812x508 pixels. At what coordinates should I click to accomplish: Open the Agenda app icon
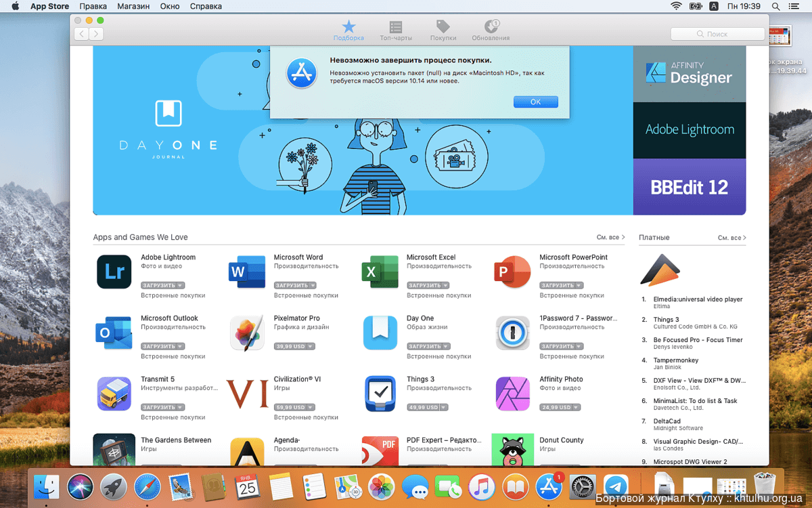247,451
